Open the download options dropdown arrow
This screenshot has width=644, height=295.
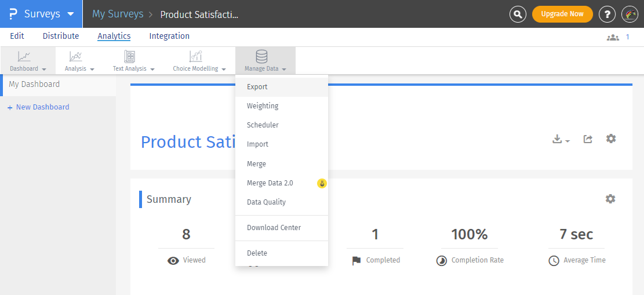[567, 141]
